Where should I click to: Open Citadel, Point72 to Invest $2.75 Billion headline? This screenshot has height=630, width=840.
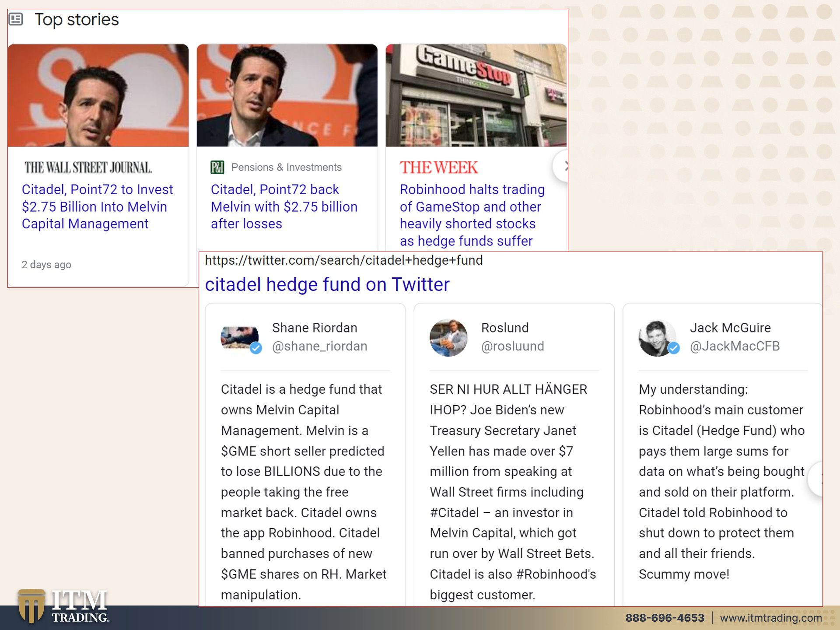click(x=98, y=206)
